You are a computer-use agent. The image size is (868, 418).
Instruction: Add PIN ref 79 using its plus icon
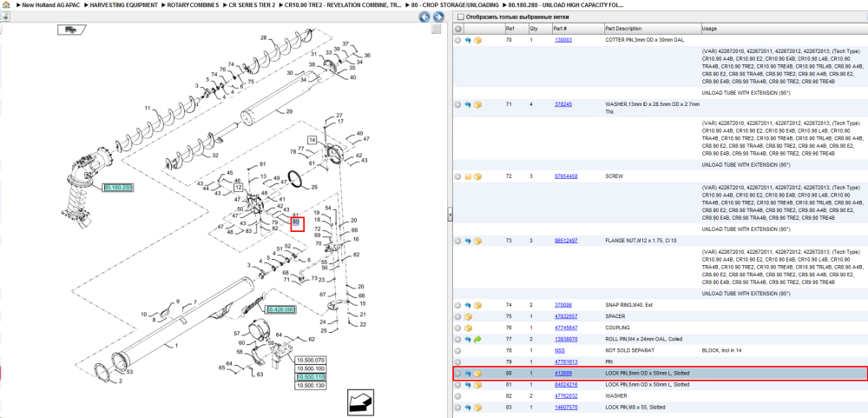click(457, 362)
